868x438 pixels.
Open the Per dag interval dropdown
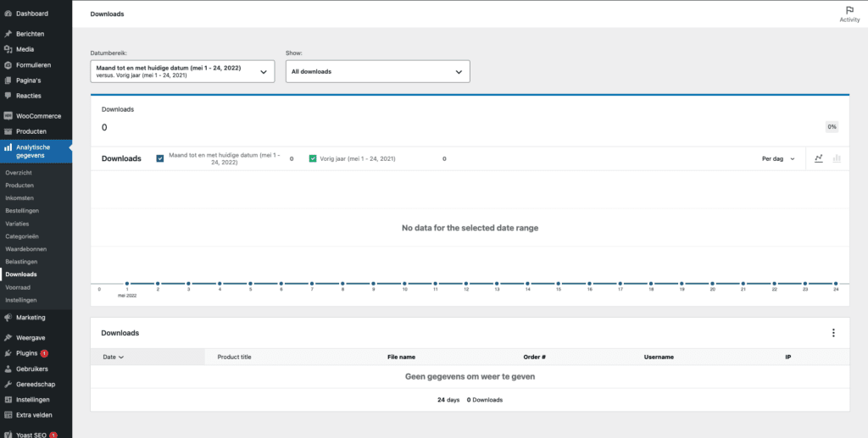coord(778,158)
